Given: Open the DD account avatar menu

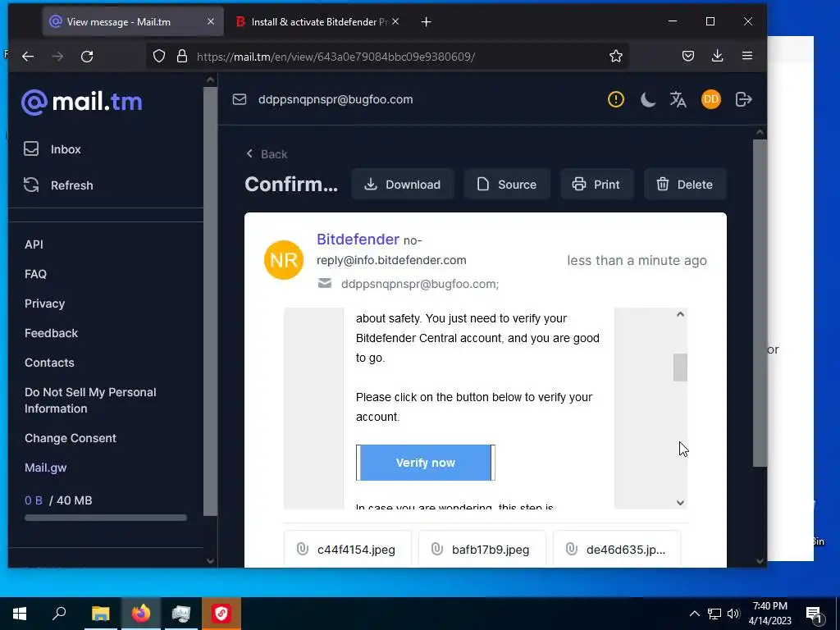Looking at the screenshot, I should pyautogui.click(x=711, y=99).
